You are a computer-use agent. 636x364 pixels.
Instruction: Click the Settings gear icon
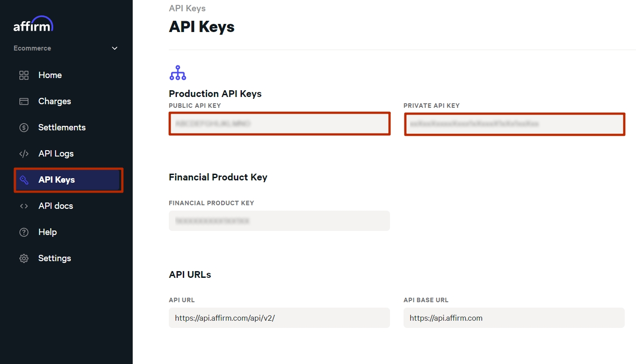[24, 258]
